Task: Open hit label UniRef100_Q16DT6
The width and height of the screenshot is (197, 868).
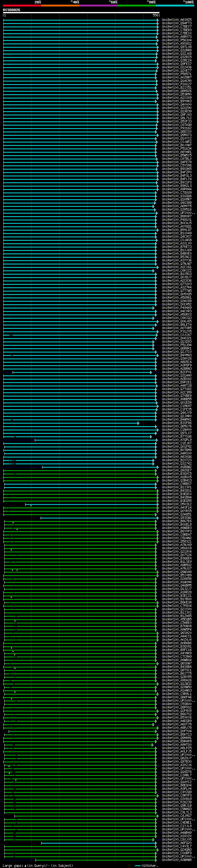Action: 177,772
